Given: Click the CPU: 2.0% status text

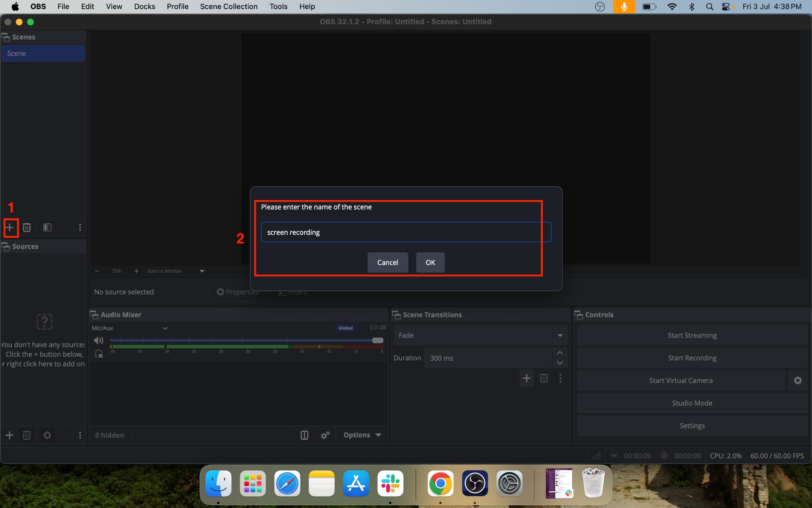Looking at the screenshot, I should point(726,456).
